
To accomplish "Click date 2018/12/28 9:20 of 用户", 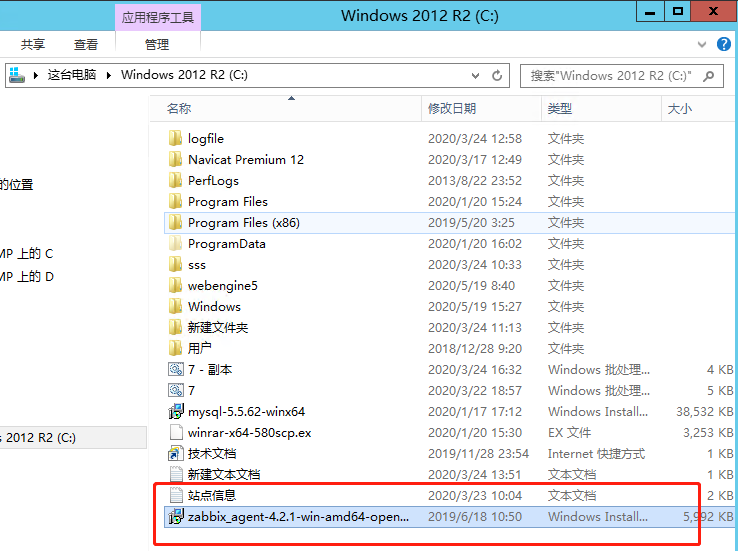I will (474, 349).
